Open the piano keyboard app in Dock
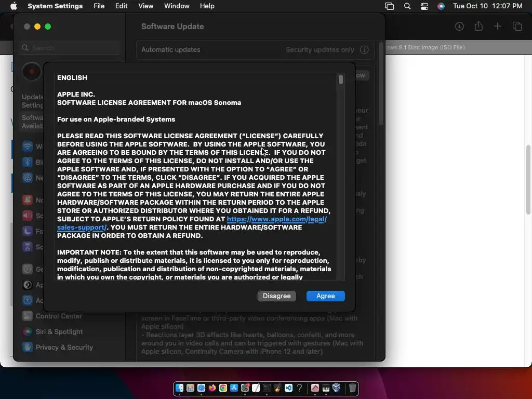 click(x=326, y=388)
